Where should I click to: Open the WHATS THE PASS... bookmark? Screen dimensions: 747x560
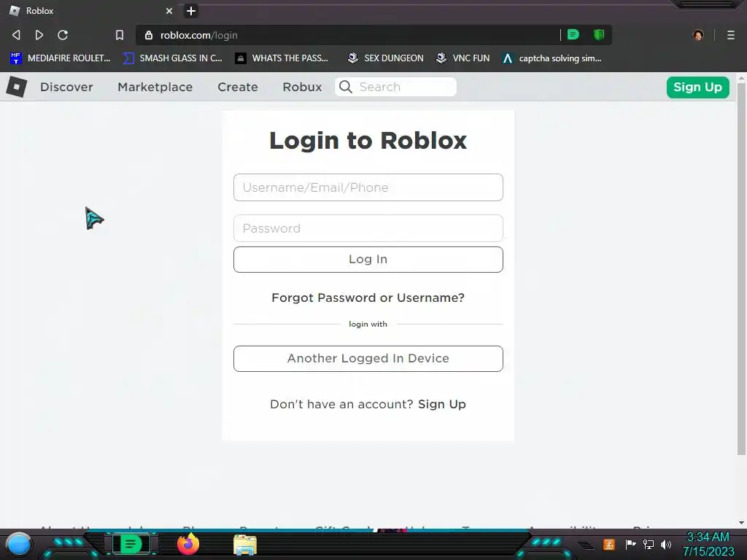[282, 58]
